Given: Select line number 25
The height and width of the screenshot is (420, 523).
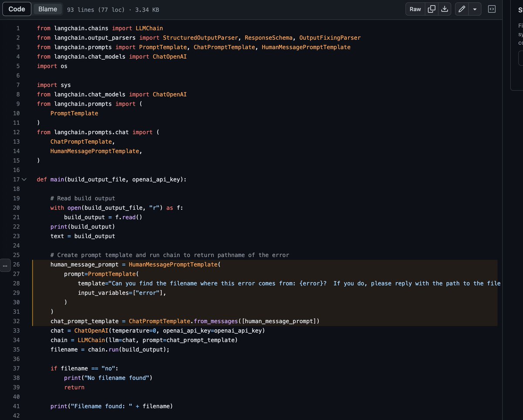Looking at the screenshot, I should tap(17, 255).
